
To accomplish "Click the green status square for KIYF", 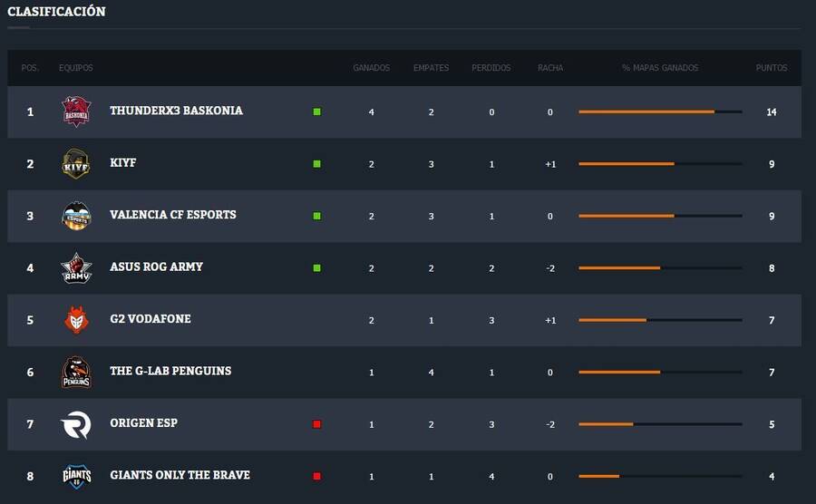I will pyautogui.click(x=317, y=164).
